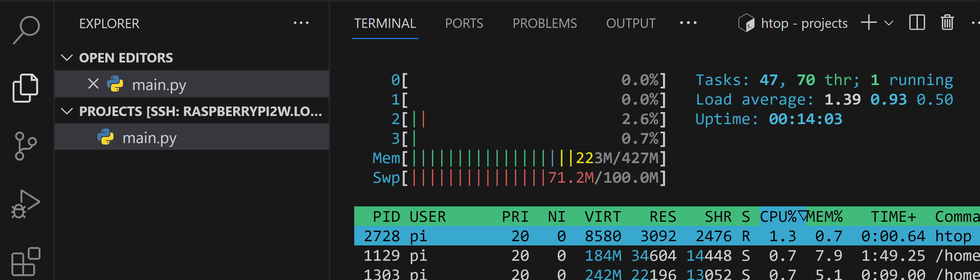Click Python icon of main.py in Projects folder
The height and width of the screenshot is (280, 980).
tap(105, 137)
